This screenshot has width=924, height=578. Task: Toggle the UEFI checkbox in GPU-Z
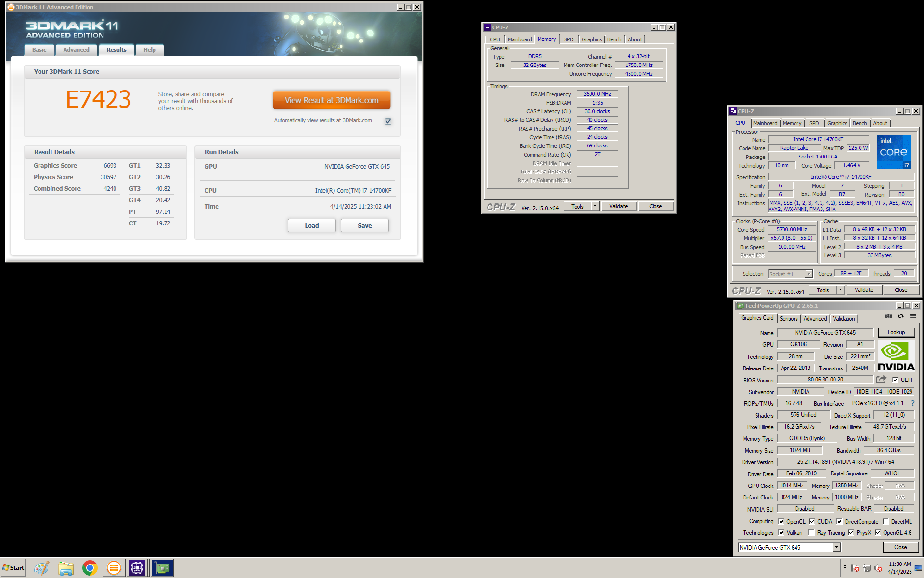(895, 380)
